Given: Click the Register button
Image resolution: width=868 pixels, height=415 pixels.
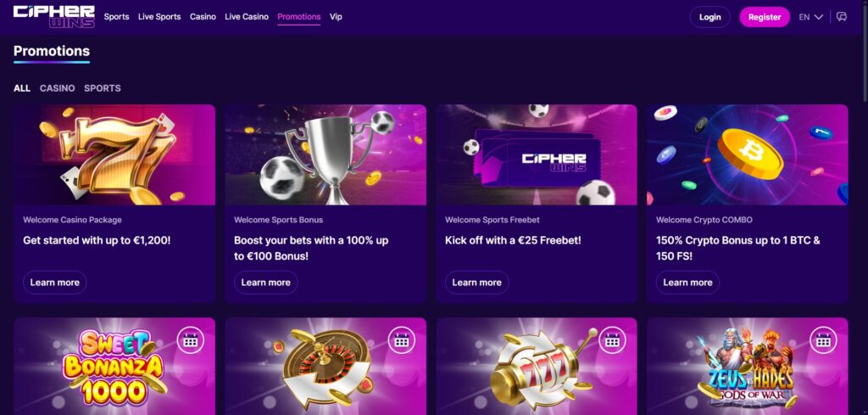Looking at the screenshot, I should point(765,17).
